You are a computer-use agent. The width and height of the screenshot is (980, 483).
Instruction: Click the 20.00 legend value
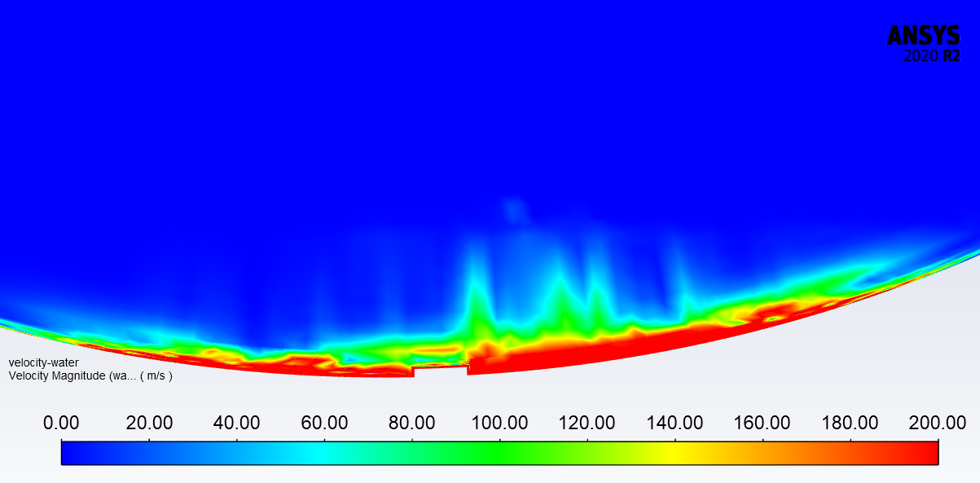[x=148, y=423]
